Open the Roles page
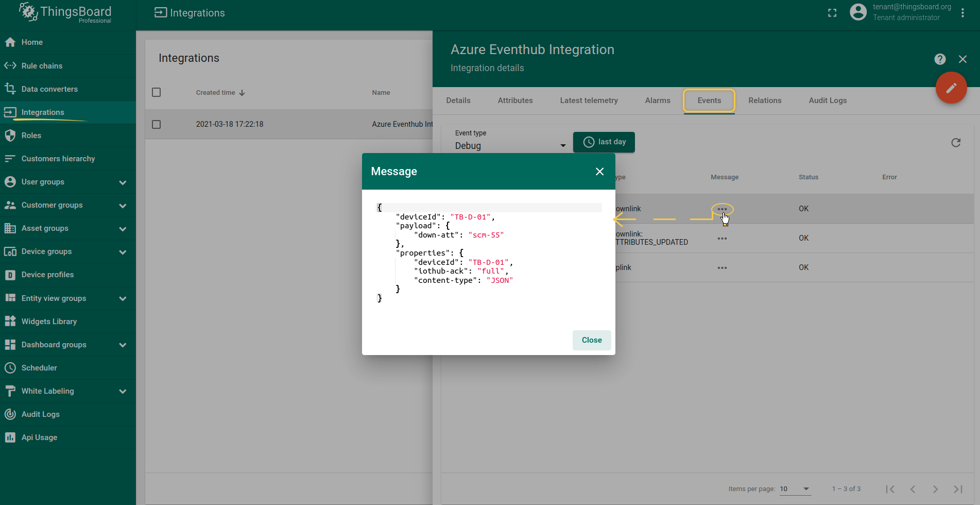Viewport: 980px width, 505px height. click(68, 136)
